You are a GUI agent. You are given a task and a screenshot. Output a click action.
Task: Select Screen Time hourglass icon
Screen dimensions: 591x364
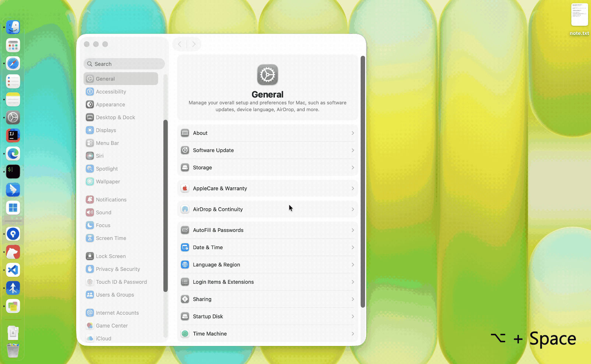click(x=90, y=238)
